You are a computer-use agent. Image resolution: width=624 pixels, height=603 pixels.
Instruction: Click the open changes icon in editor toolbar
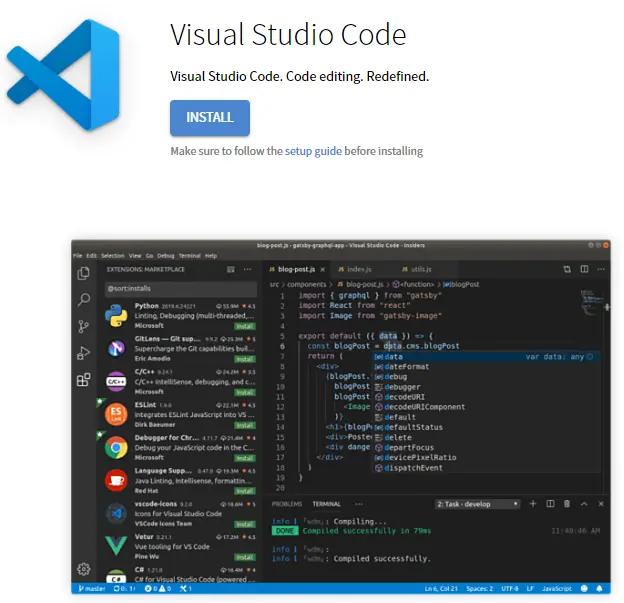click(567, 269)
